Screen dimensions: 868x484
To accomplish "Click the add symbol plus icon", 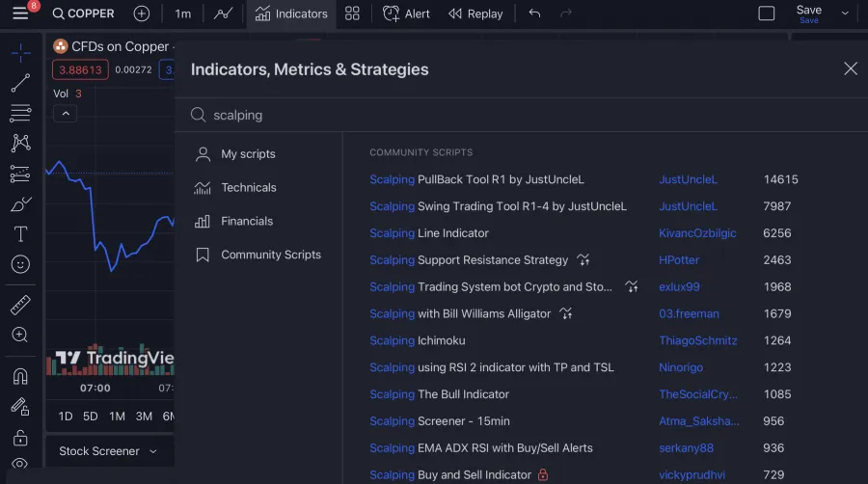I will pyautogui.click(x=142, y=13).
